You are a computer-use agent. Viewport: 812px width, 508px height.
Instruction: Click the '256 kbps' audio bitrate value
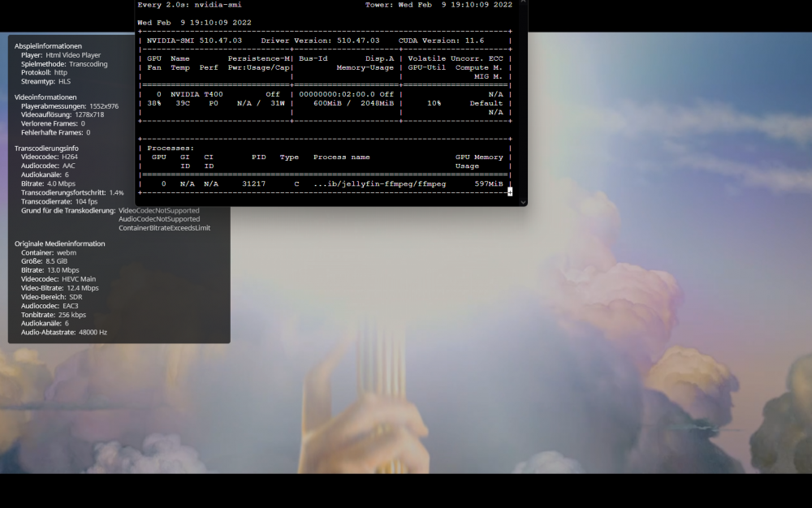click(72, 315)
